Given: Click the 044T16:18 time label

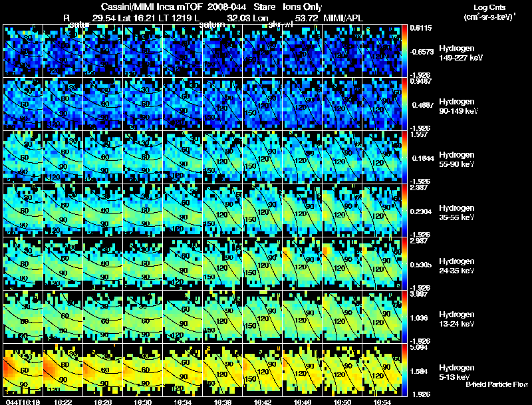Looking at the screenshot, I should point(23,402).
